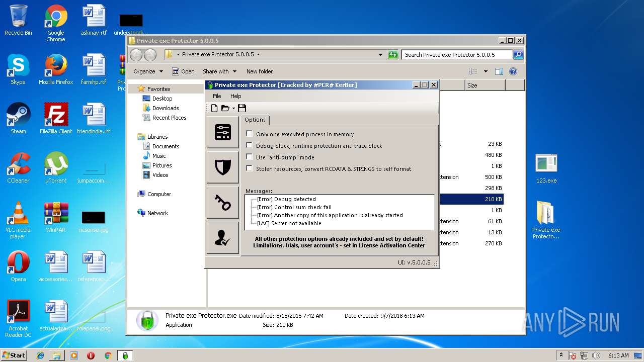644x362 pixels.
Task: Click the New file toolbar icon
Action: pos(214,108)
